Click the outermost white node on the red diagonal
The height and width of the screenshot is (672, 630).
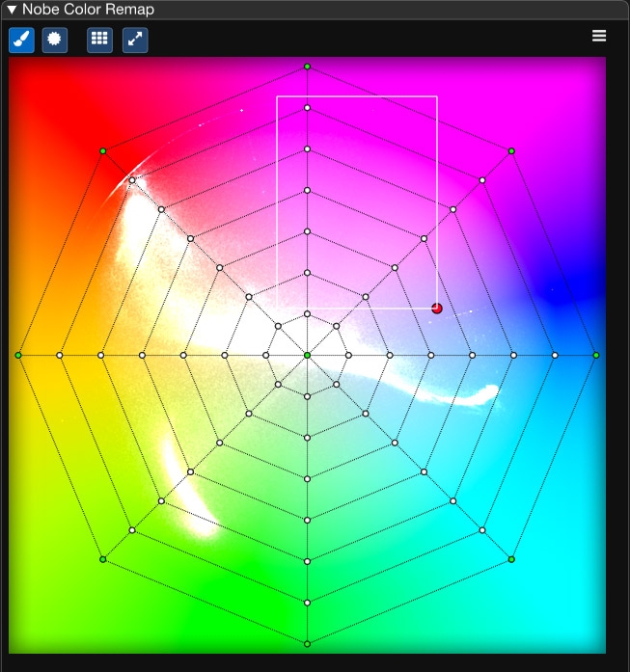(132, 180)
